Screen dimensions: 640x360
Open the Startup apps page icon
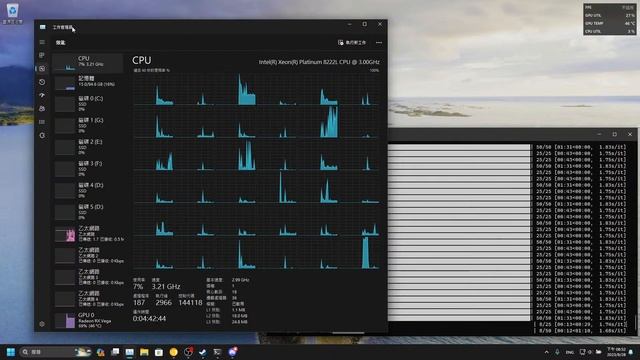[42, 95]
